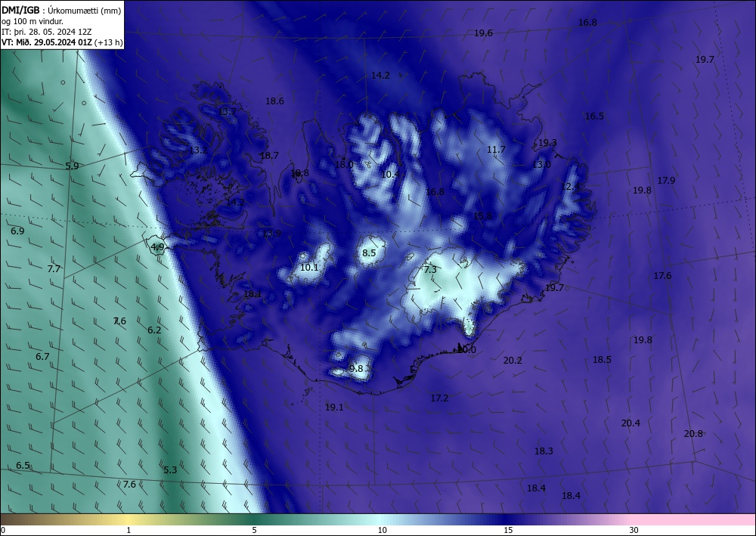Click the 20.2 value south of Iceland

(x=512, y=360)
